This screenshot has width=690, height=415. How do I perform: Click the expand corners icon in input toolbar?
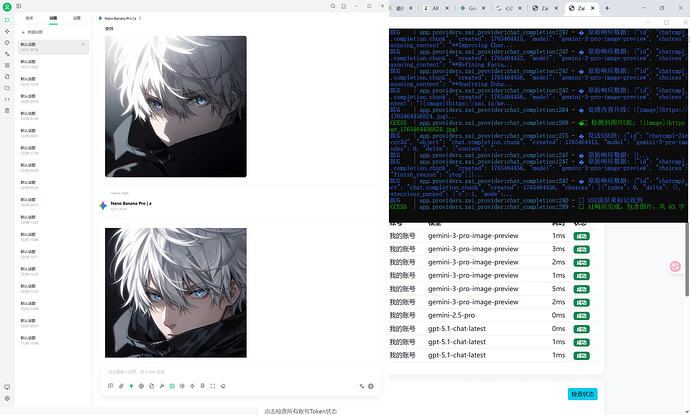[213, 386]
